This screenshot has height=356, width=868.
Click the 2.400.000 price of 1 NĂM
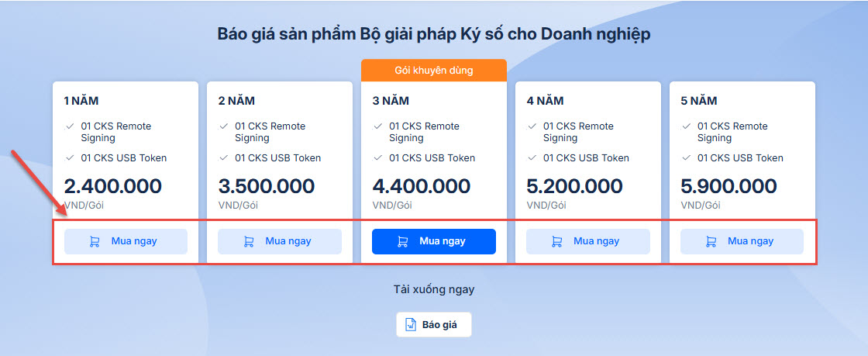[x=112, y=187]
